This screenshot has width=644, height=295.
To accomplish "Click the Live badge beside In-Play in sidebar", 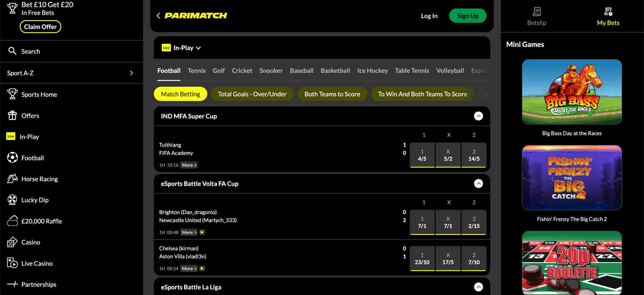I will tap(11, 136).
